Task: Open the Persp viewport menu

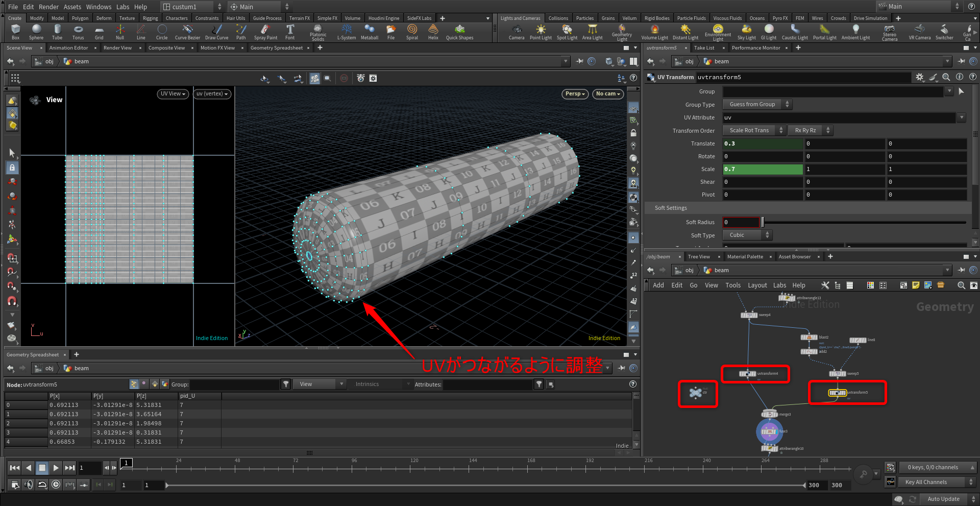Action: (x=575, y=94)
